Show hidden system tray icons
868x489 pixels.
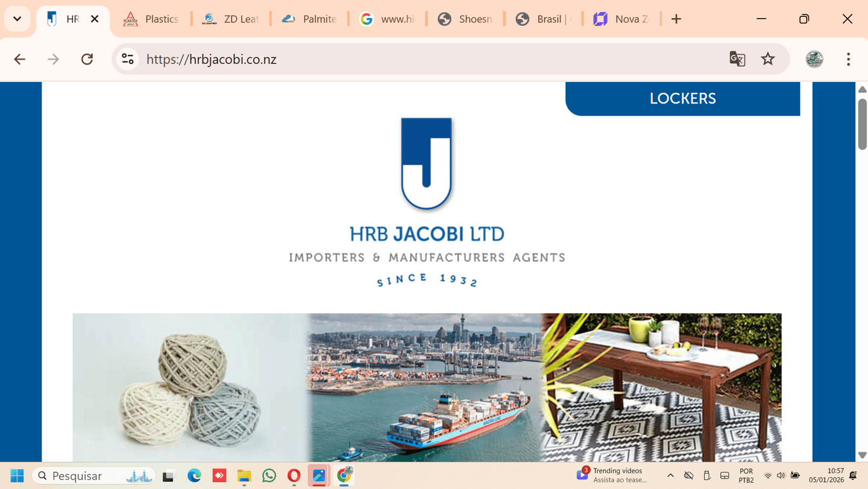670,476
